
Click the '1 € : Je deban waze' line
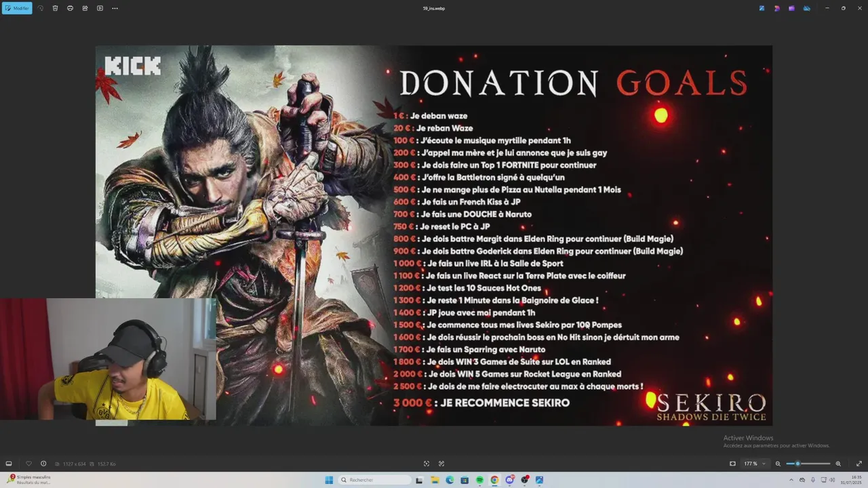click(x=431, y=116)
